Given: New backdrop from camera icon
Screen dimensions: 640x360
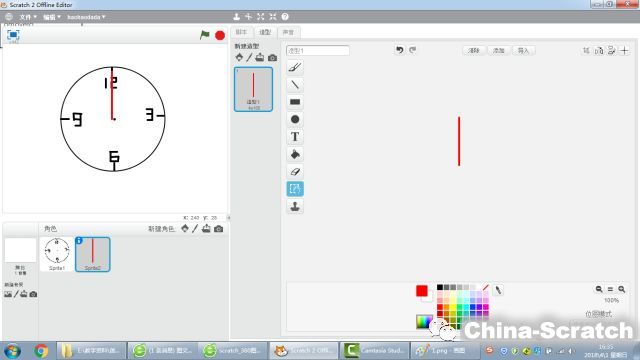Looking at the screenshot, I should coord(33,294).
